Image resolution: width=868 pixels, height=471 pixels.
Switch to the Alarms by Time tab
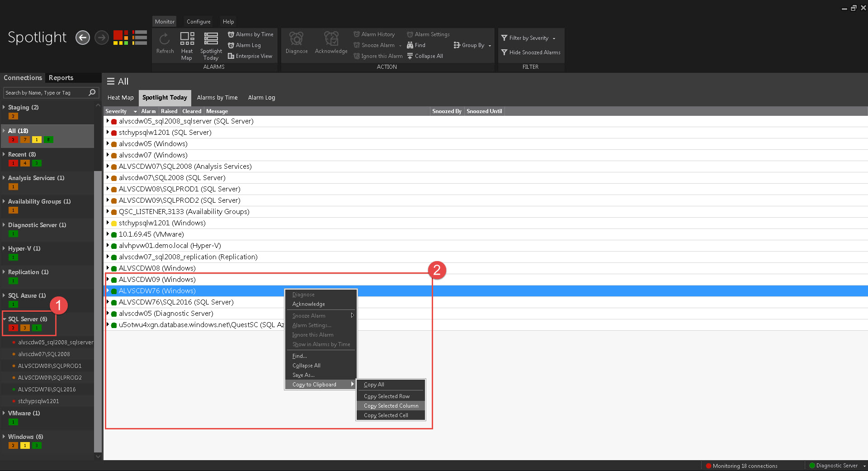point(217,98)
